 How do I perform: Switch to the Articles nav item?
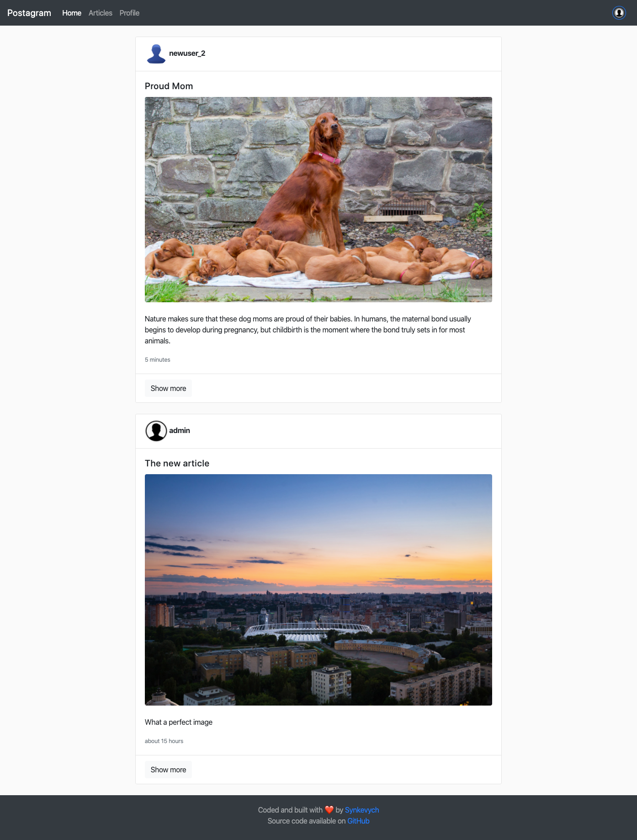[101, 13]
